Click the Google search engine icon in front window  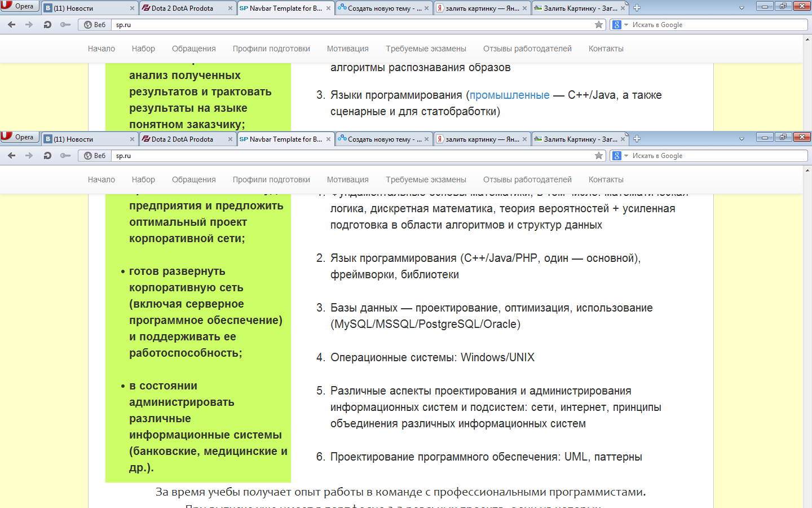pos(617,156)
